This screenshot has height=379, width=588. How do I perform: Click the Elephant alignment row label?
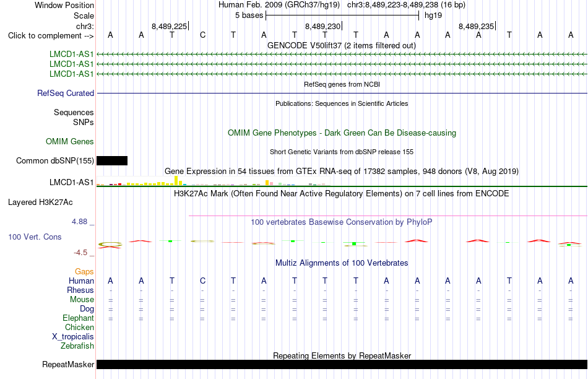(79, 318)
